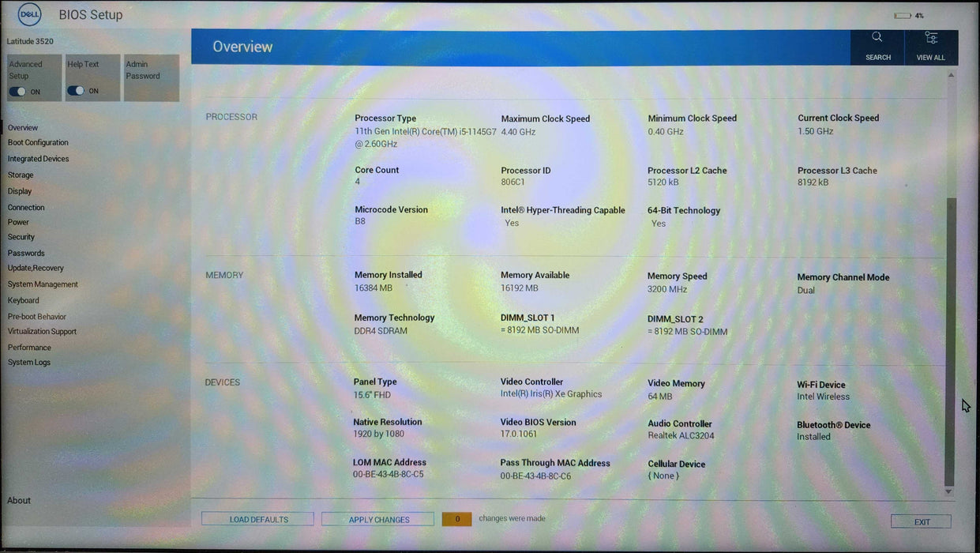Click the Load Defaults button

[258, 520]
